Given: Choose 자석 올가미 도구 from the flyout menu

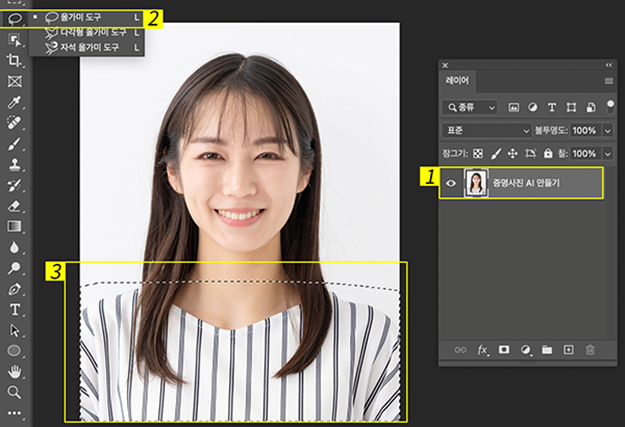Looking at the screenshot, I should [x=88, y=47].
